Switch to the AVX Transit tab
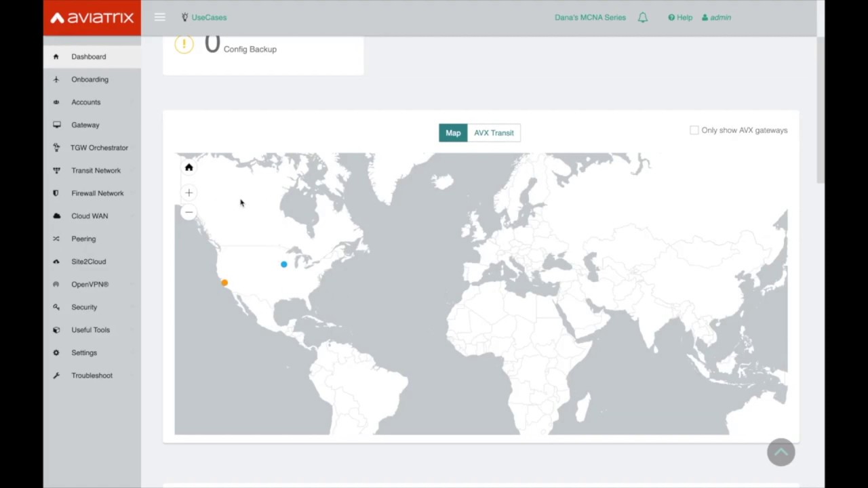Image resolution: width=868 pixels, height=488 pixels. click(x=494, y=133)
